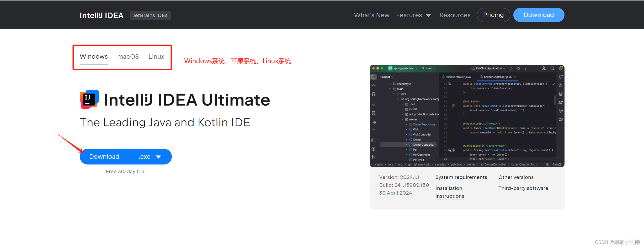Open the main branch dropdown in IDE preview
This screenshot has height=247, width=644.
pos(428,68)
